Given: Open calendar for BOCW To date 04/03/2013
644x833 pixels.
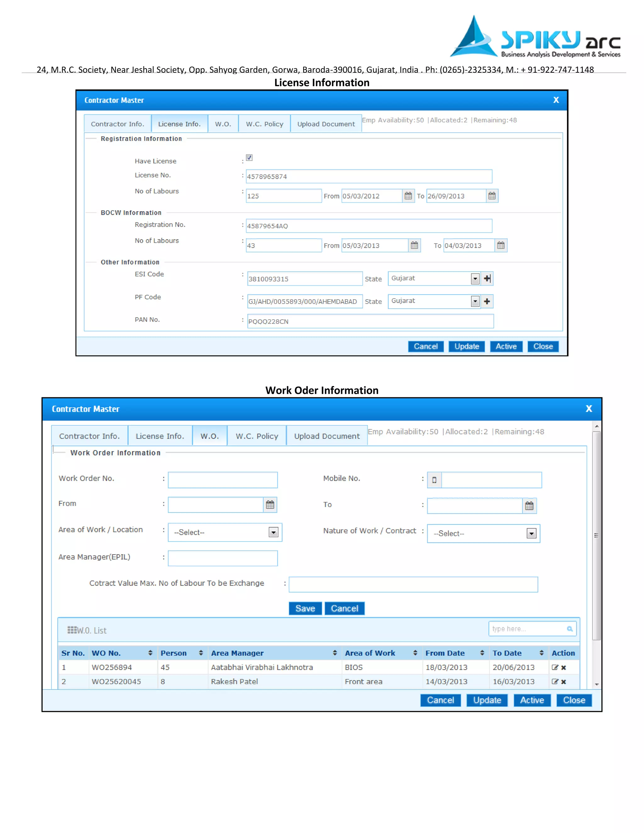Looking at the screenshot, I should pos(501,245).
